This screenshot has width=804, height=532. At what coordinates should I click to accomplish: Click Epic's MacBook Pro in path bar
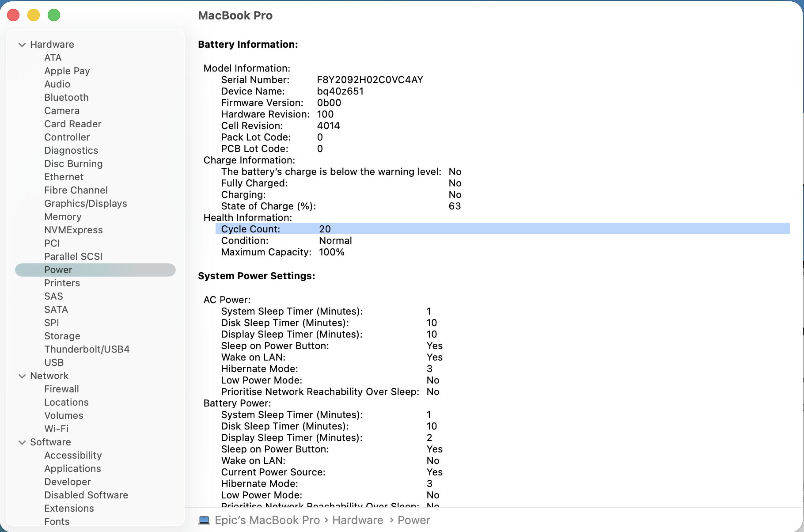267,520
